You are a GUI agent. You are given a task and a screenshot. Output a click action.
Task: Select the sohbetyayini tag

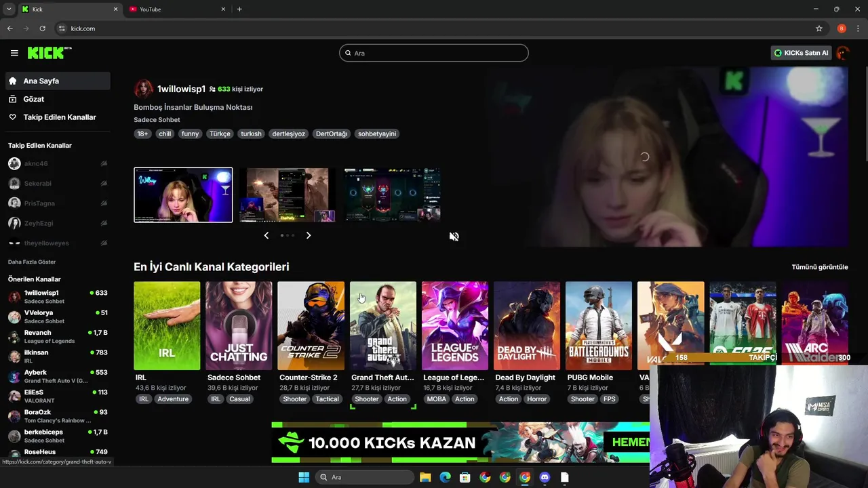click(377, 134)
